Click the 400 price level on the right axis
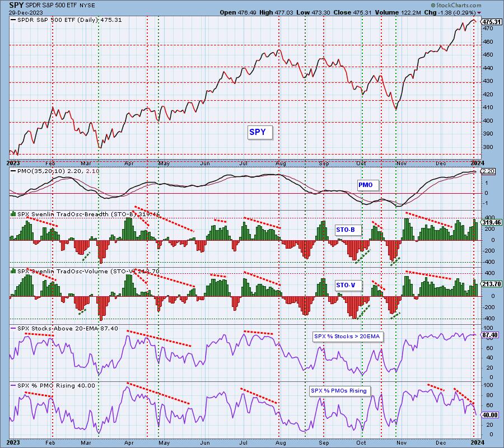 click(488, 121)
